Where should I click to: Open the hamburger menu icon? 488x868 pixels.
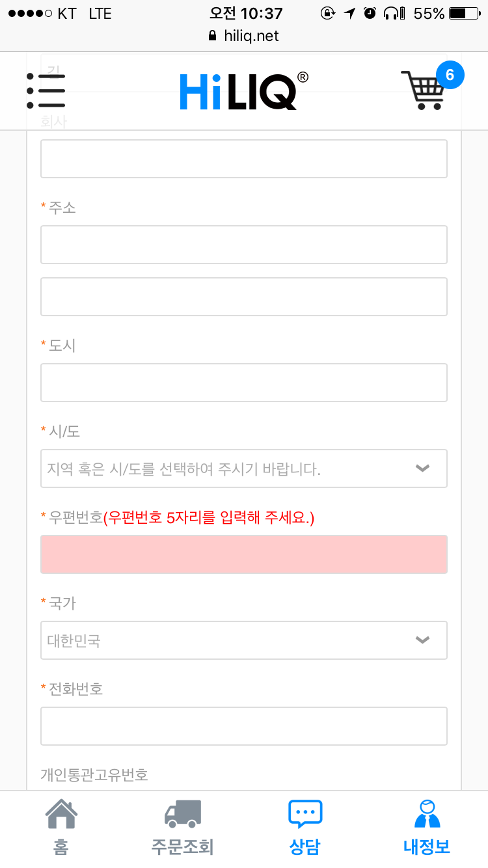click(46, 91)
